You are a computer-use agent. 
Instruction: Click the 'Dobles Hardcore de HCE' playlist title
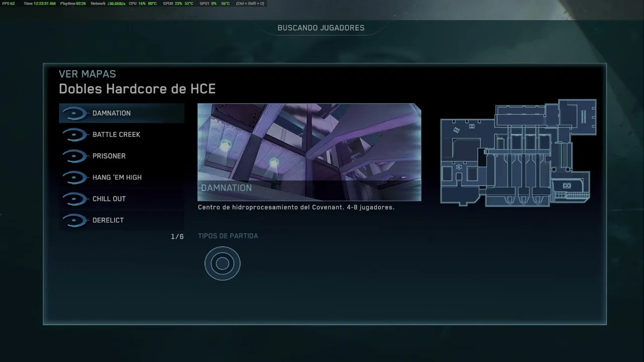tap(137, 89)
